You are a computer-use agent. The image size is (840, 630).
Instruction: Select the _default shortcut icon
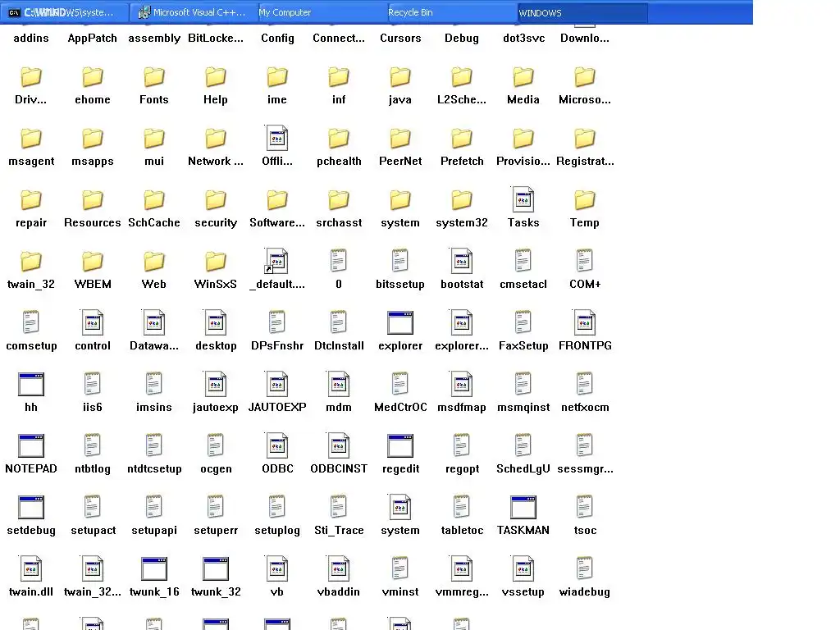[277, 262]
